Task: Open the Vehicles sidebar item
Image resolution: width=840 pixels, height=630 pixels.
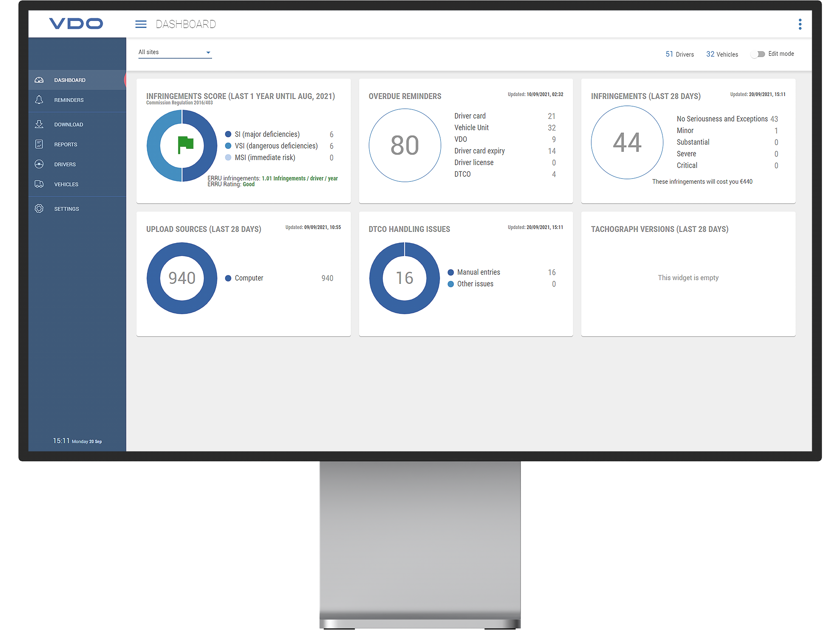Action: [66, 184]
